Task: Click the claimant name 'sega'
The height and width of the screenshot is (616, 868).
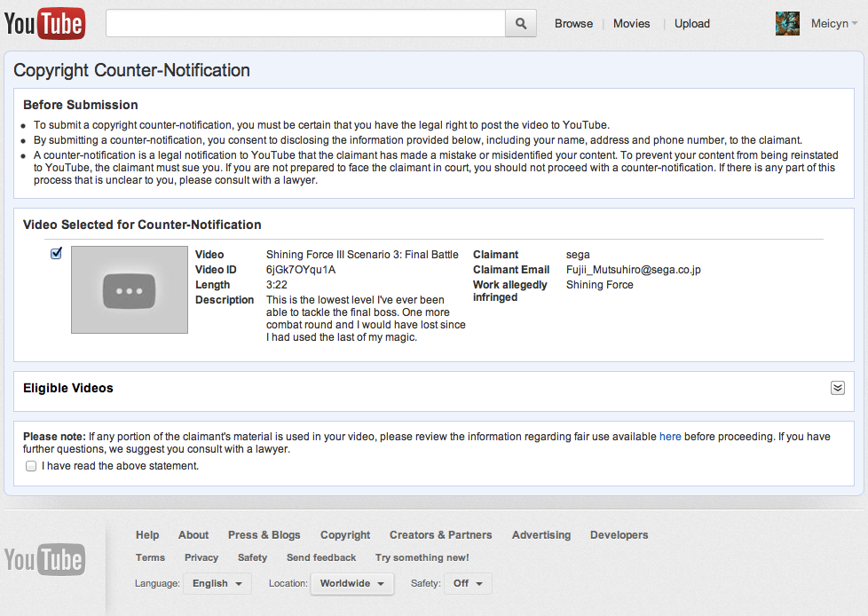Action: (x=578, y=255)
